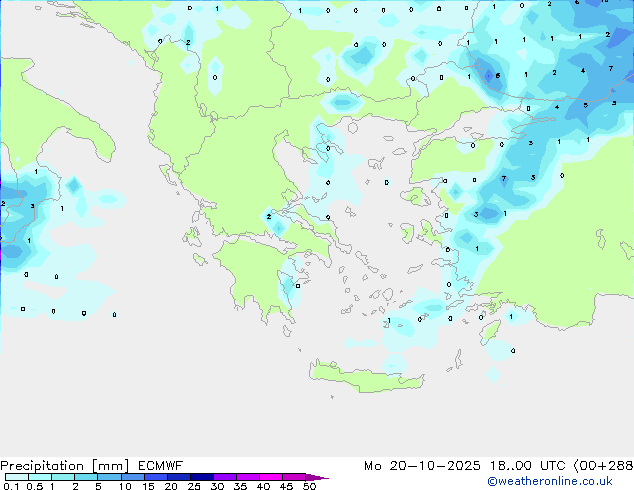The height and width of the screenshot is (490, 634).
Task: Click the 'Mo 20-10-2025' date text
Action: 422,466
